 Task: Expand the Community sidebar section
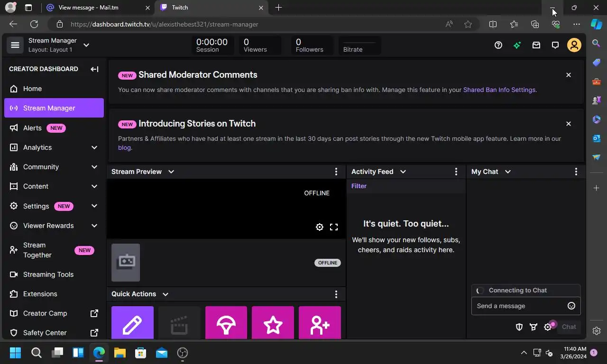[x=94, y=167]
